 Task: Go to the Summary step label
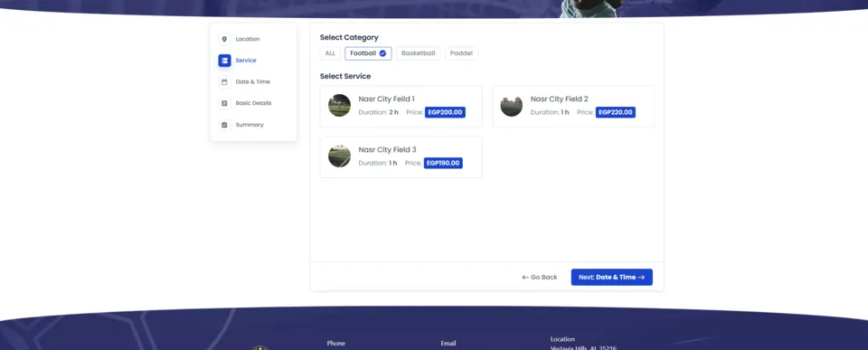click(250, 125)
